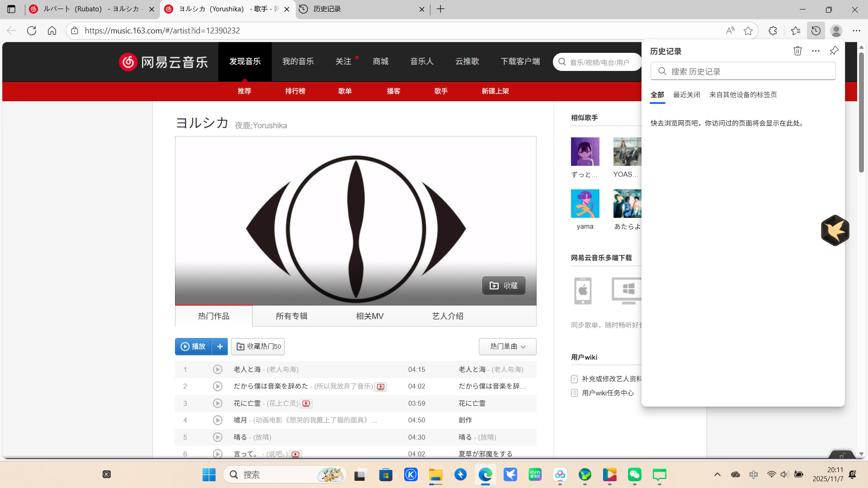Open 我的音乐 in top navigation

[x=298, y=61]
